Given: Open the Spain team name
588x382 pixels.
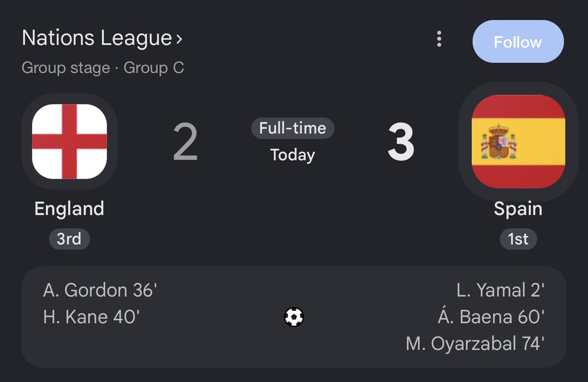Looking at the screenshot, I should point(518,209).
